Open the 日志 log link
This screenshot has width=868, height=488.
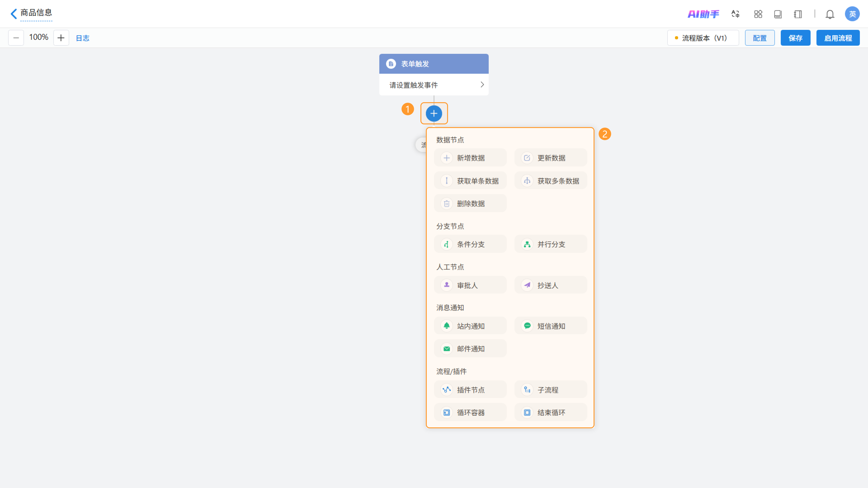tap(83, 38)
